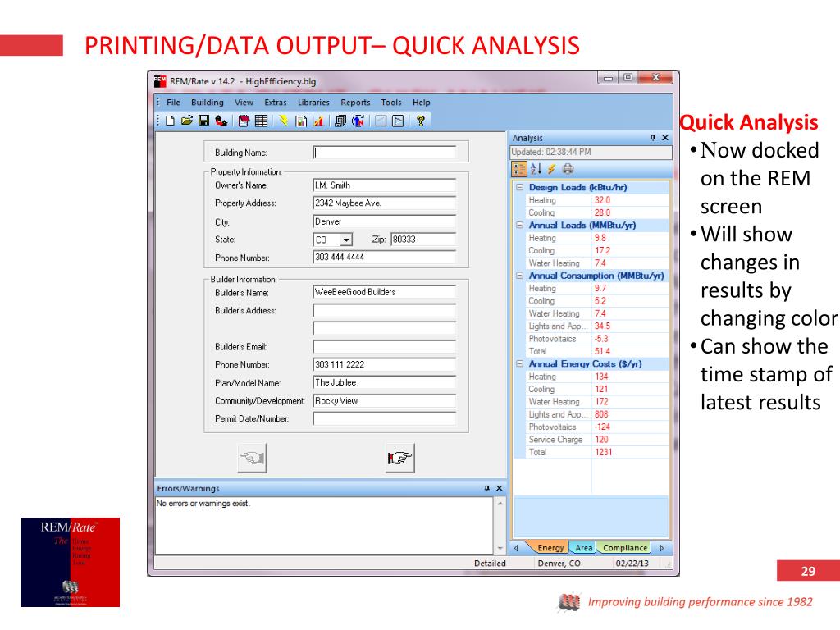Click the New file toolbar icon
The image size is (840, 630).
[x=170, y=121]
